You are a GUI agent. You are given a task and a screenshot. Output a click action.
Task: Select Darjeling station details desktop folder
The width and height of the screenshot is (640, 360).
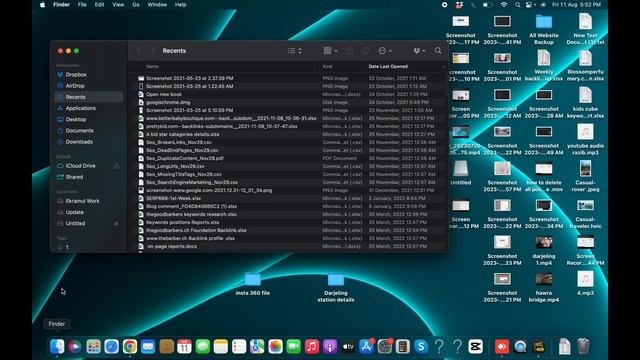[336, 288]
